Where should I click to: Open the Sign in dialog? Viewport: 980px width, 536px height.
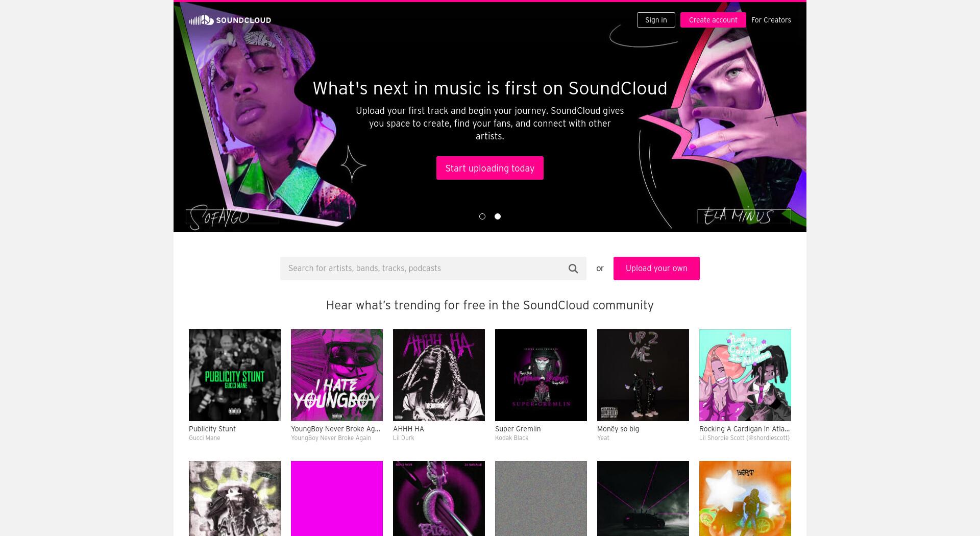click(656, 20)
